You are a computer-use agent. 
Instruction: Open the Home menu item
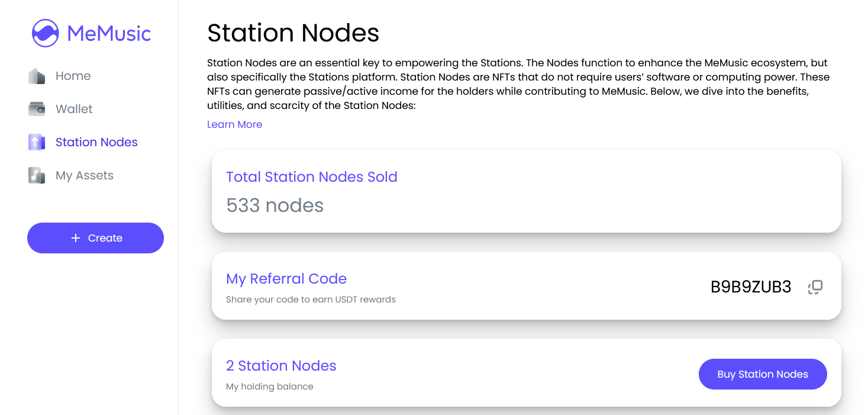(x=73, y=76)
